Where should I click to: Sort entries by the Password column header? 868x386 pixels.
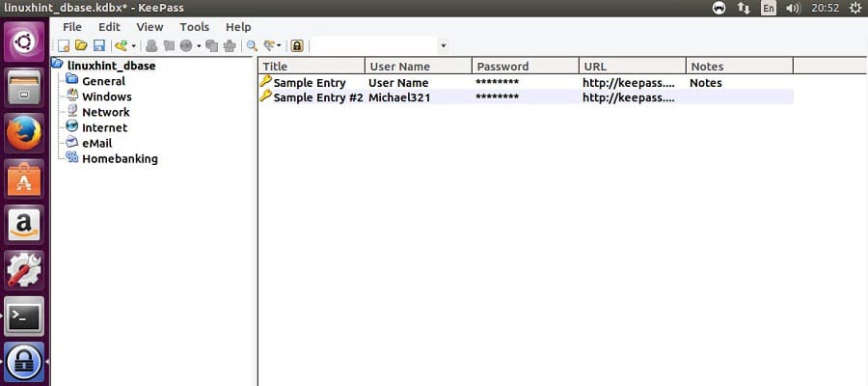pos(526,66)
